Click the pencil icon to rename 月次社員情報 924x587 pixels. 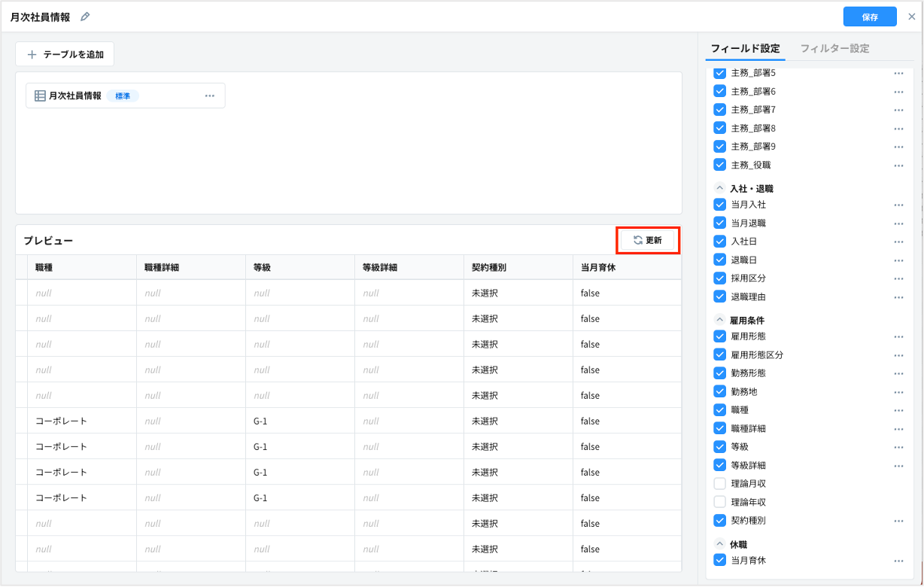tap(85, 17)
